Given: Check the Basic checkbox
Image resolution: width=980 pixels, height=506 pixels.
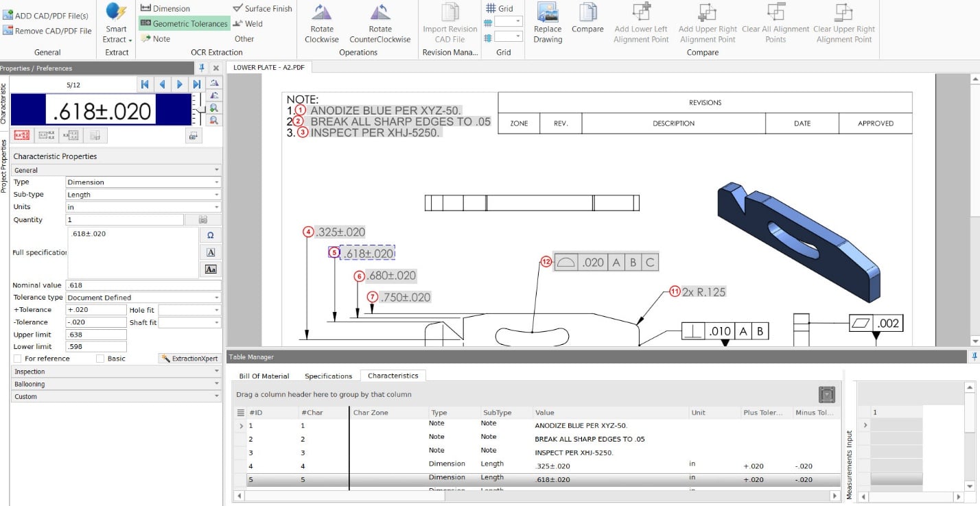Looking at the screenshot, I should click(x=100, y=359).
